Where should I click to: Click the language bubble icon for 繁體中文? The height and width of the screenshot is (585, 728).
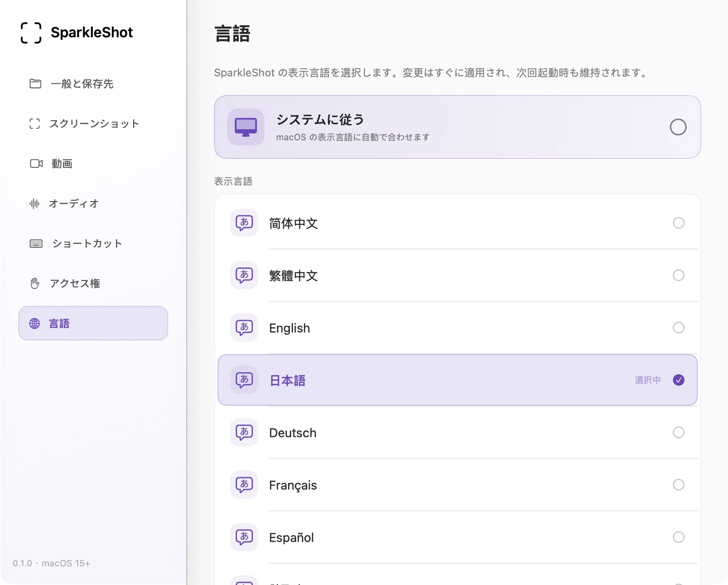(244, 275)
